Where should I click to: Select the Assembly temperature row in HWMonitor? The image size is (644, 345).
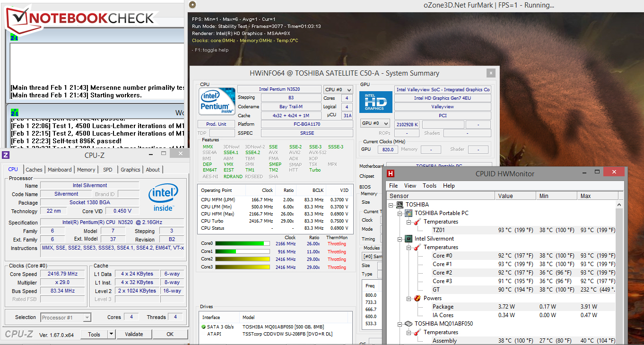coord(502,341)
